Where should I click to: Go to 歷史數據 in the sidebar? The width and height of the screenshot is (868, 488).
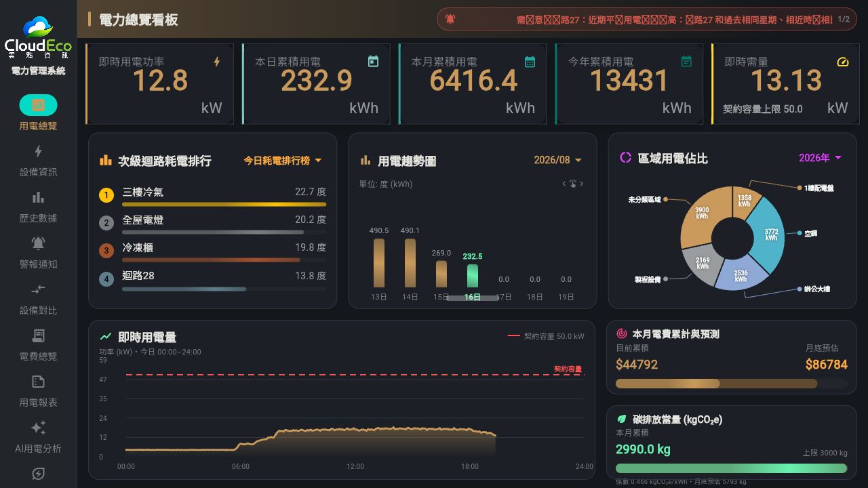tap(38, 206)
